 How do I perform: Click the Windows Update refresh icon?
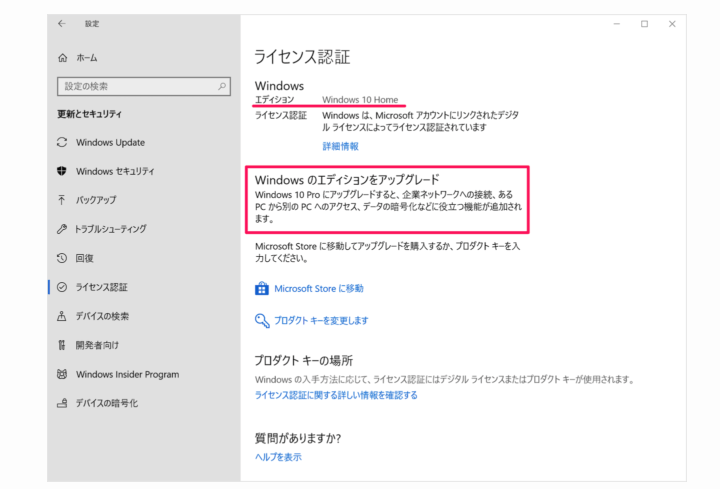[x=63, y=142]
